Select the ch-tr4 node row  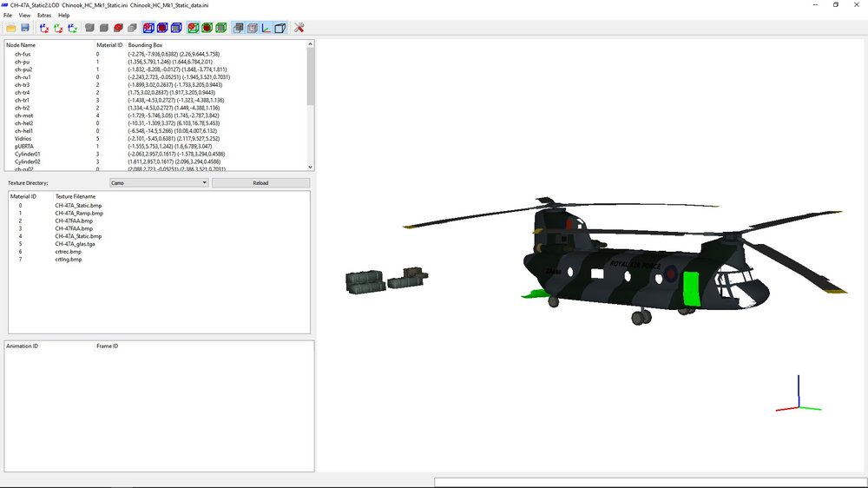pyautogui.click(x=155, y=93)
